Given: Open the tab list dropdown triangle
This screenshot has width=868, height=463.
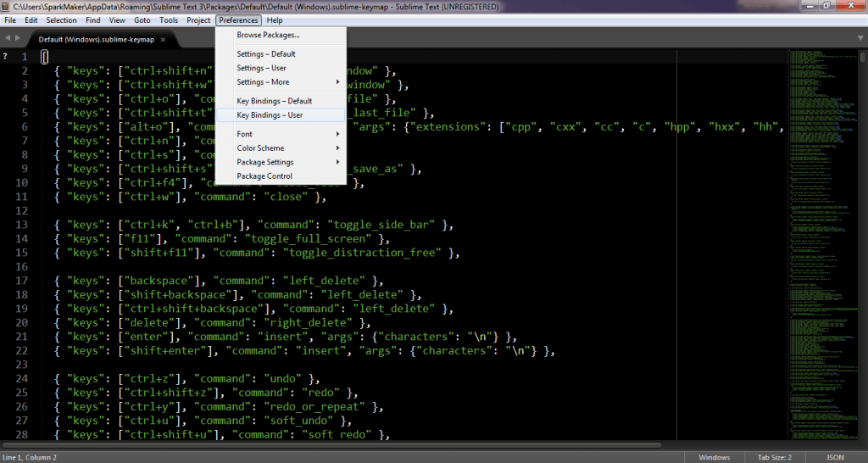Looking at the screenshot, I should click(859, 39).
